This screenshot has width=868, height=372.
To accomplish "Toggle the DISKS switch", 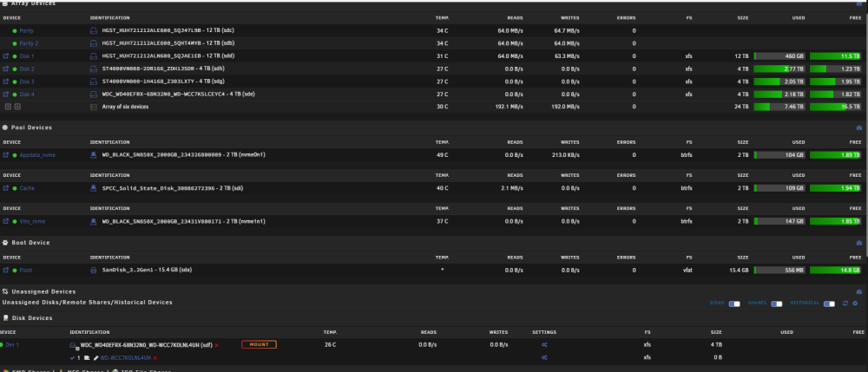I will [734, 304].
